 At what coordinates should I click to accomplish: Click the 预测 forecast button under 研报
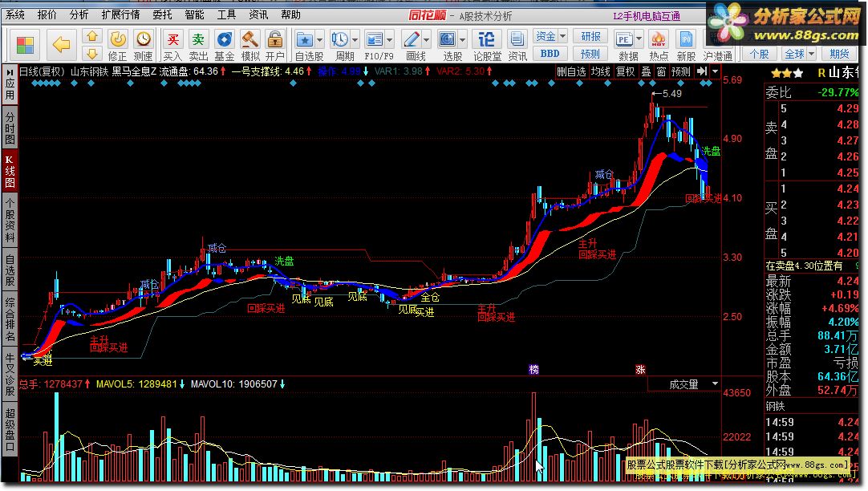tap(590, 54)
